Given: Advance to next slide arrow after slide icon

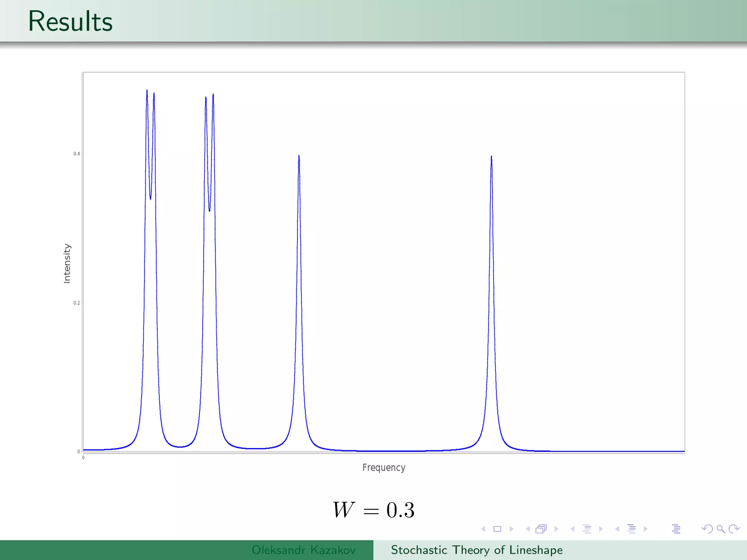Looking at the screenshot, I should click(x=511, y=529).
